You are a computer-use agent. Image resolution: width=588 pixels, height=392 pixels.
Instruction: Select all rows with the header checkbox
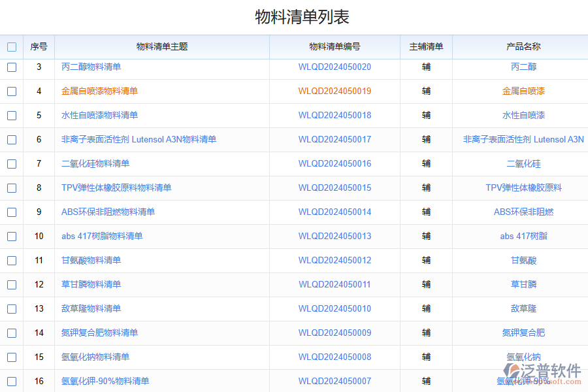11,46
